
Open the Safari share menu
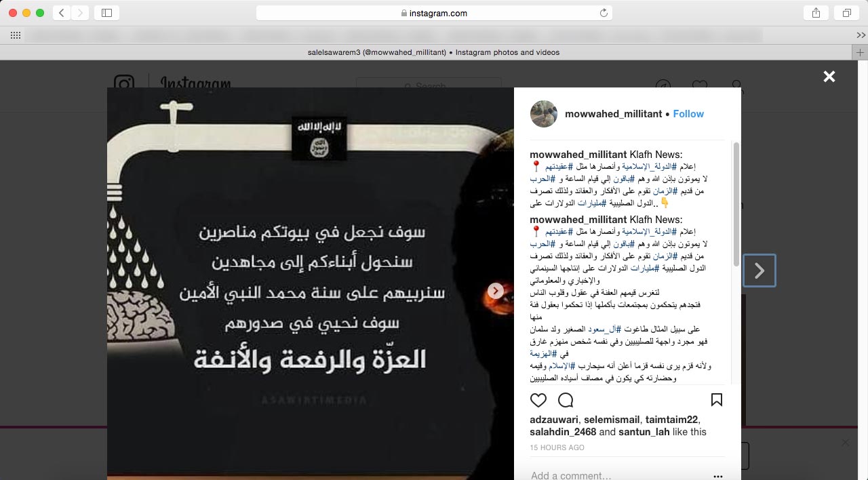click(816, 13)
